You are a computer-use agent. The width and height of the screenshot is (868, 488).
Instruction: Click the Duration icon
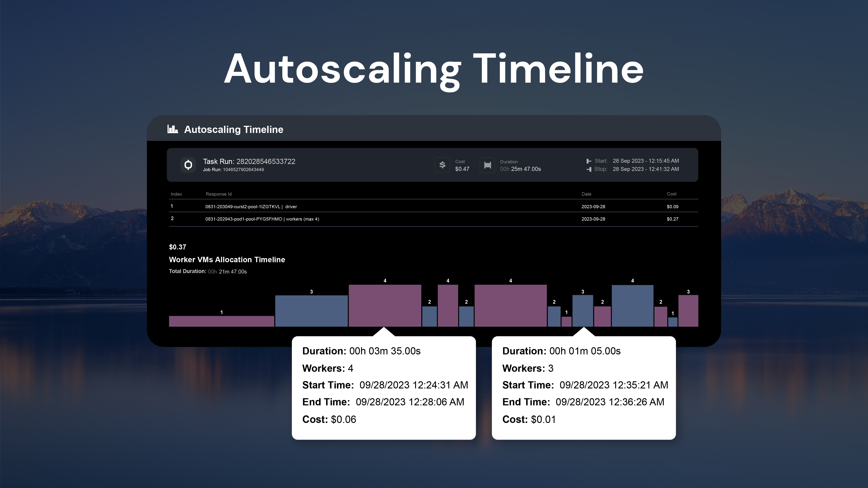pyautogui.click(x=487, y=165)
